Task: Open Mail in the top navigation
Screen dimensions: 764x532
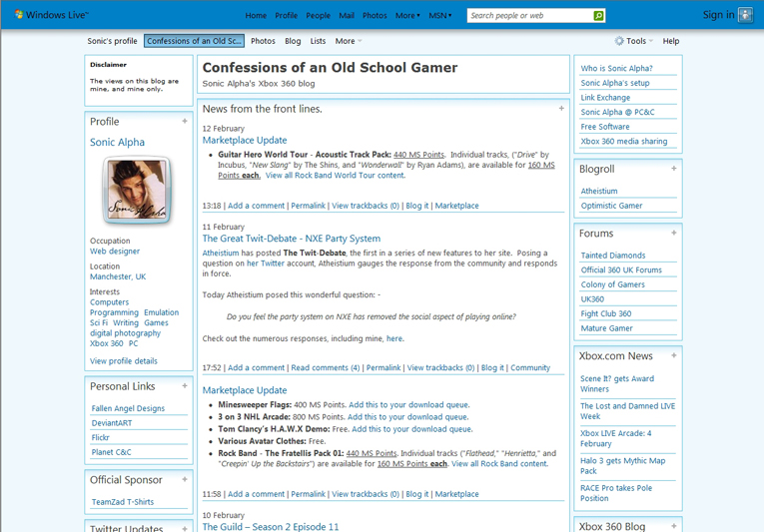Action: point(347,16)
